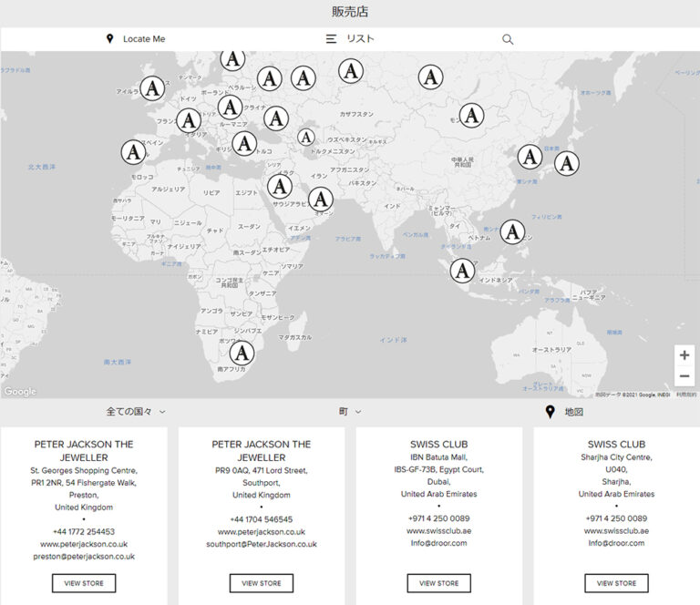Click the Sharjha City Centre address text
700x605 pixels.
[x=616, y=457]
